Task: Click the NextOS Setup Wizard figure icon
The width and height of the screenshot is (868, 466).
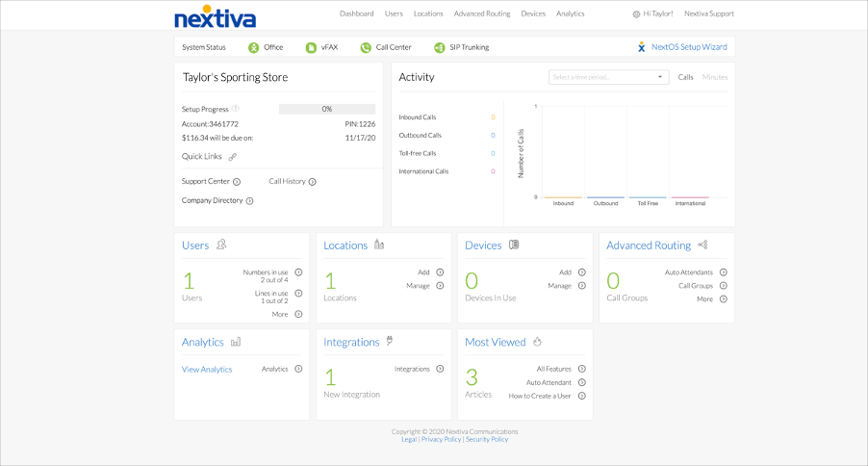Action: point(641,47)
